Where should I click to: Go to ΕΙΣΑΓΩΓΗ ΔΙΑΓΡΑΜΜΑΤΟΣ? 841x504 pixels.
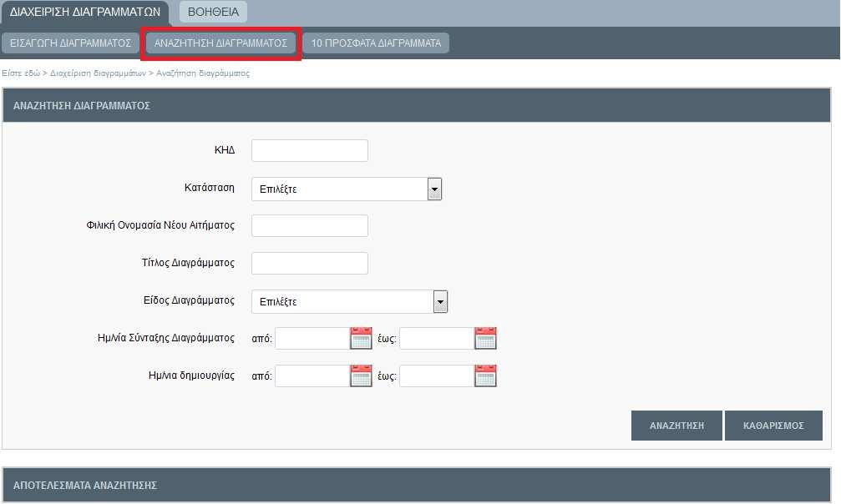point(70,43)
